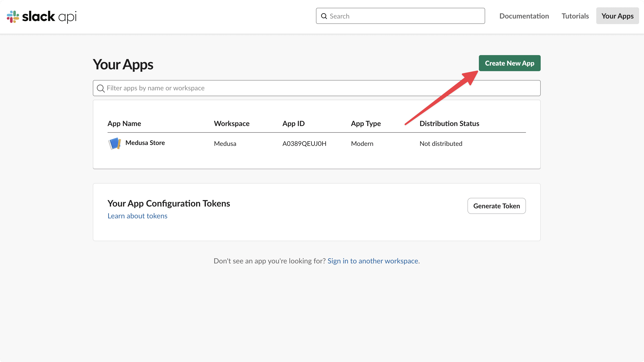644x362 pixels.
Task: Click inside the Search field
Action: coord(400,16)
